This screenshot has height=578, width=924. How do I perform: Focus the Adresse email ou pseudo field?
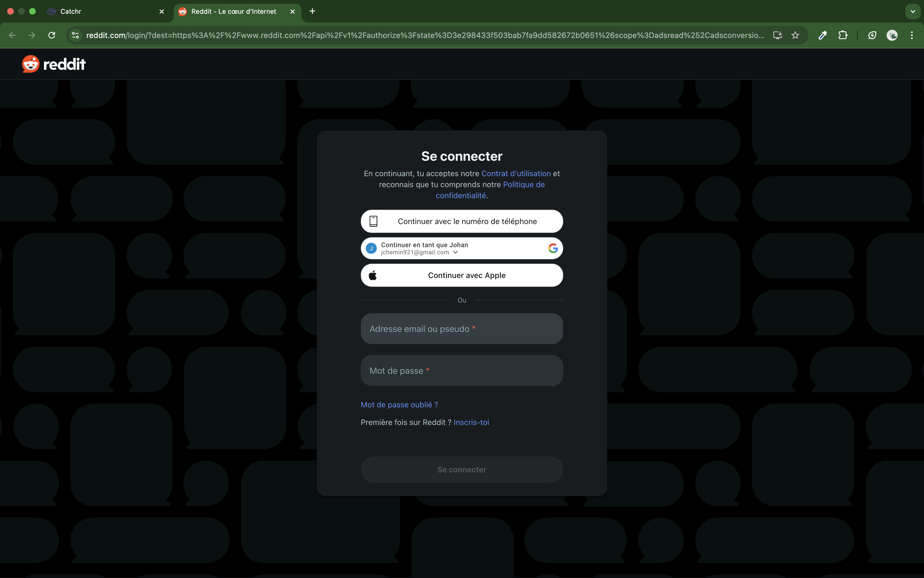(x=462, y=329)
